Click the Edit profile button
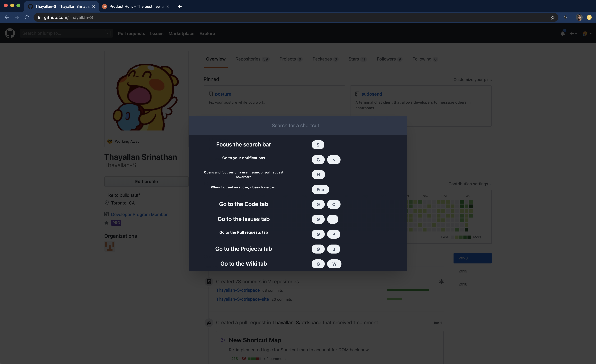596x364 pixels. coord(146,181)
